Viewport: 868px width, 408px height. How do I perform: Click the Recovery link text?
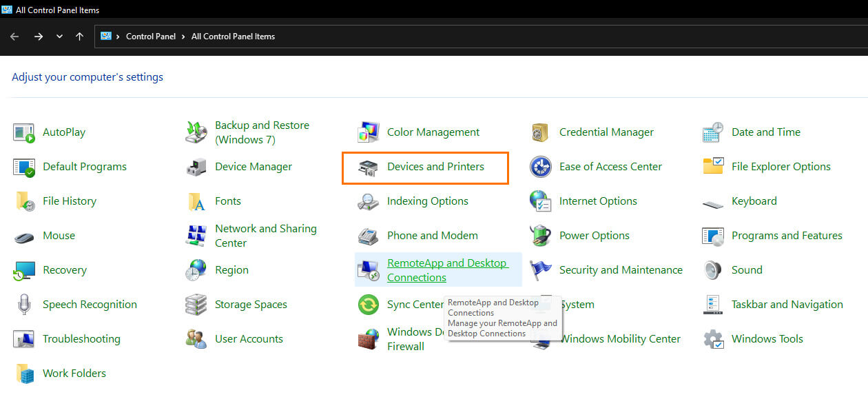tap(65, 270)
